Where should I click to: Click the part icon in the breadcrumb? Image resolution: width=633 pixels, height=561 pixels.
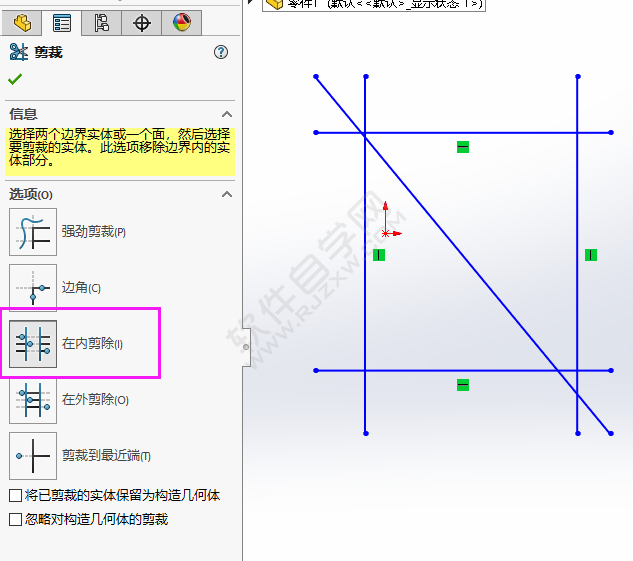[x=275, y=4]
